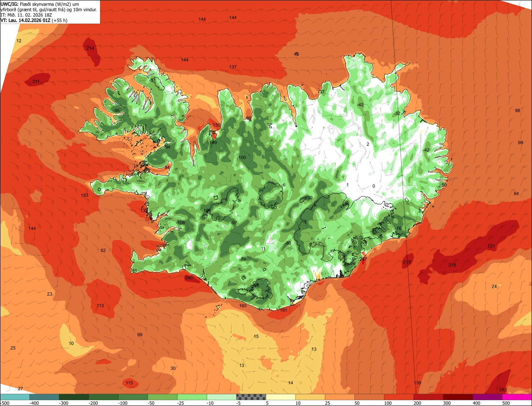Click the '113' value on the map

tap(100, 306)
